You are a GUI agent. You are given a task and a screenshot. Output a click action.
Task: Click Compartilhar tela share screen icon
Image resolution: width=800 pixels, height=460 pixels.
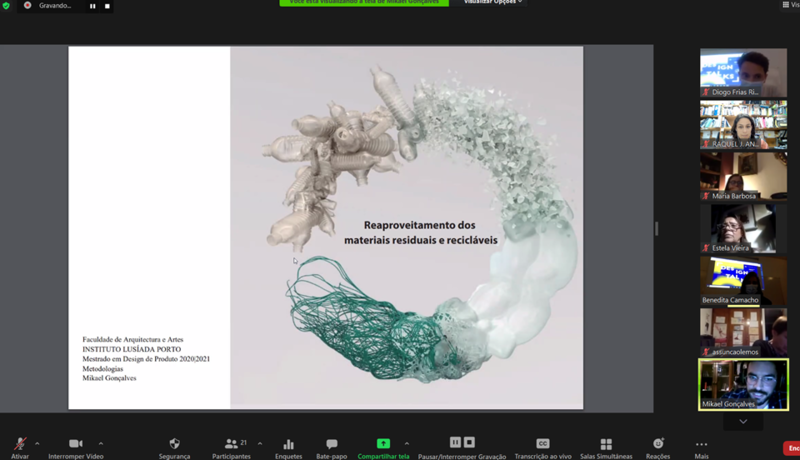pyautogui.click(x=383, y=443)
